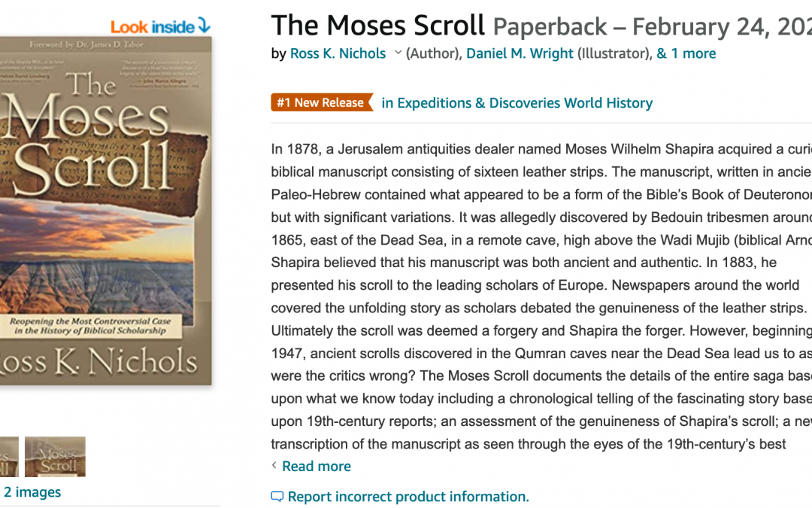Click the large Moses Scroll cover image

(x=105, y=226)
